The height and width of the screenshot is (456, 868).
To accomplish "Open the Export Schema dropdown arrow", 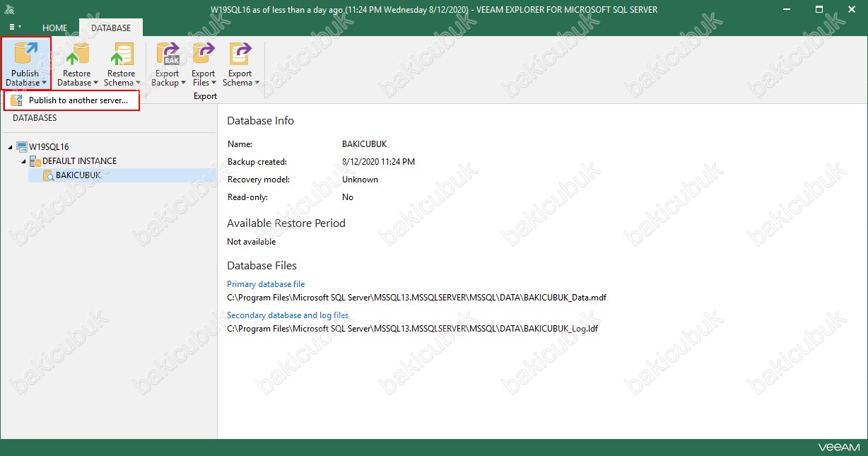I will [x=257, y=83].
